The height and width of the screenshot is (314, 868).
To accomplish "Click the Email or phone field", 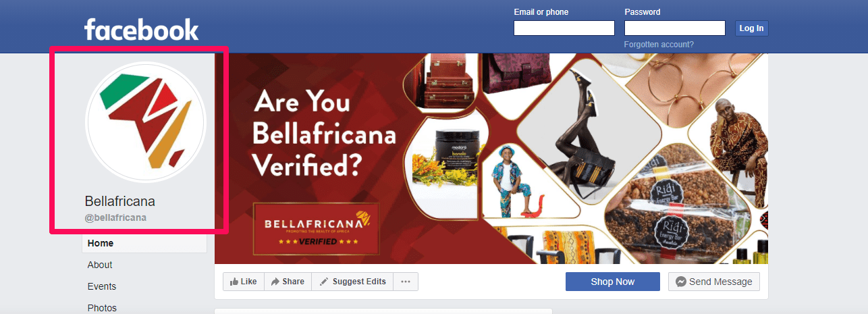I will pyautogui.click(x=564, y=28).
